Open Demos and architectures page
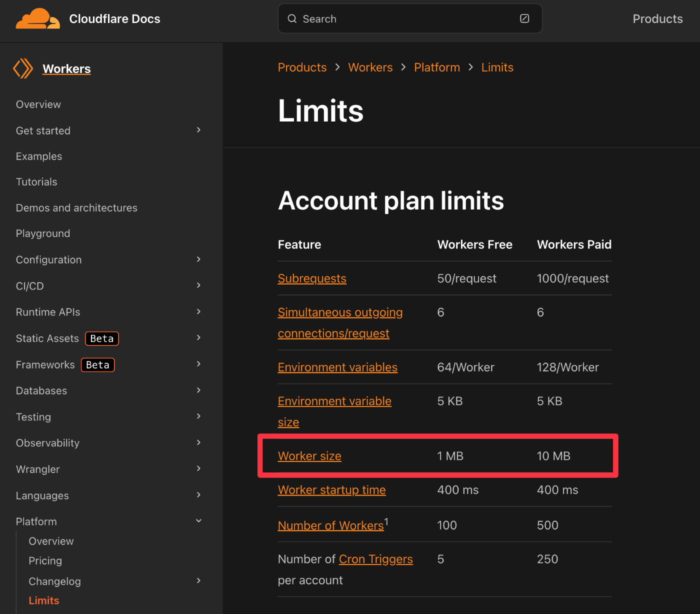The height and width of the screenshot is (614, 700). [x=76, y=208]
